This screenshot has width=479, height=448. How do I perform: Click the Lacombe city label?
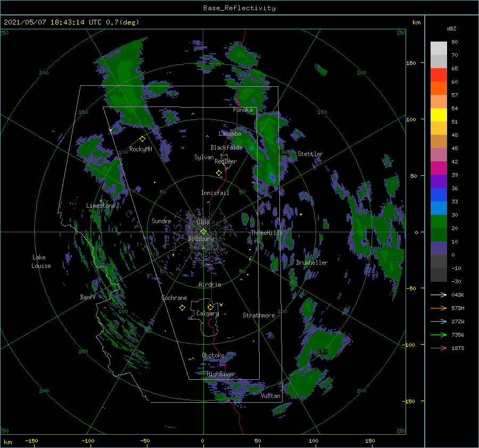coord(230,134)
